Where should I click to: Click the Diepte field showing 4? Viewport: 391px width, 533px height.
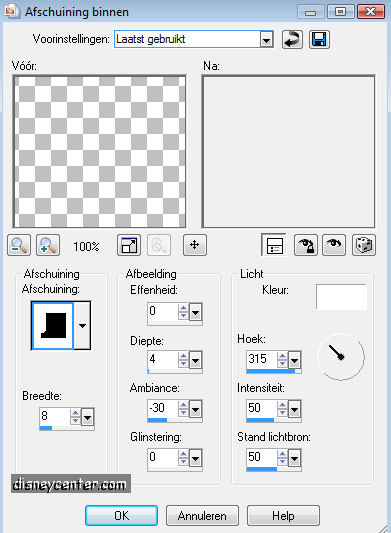(163, 360)
